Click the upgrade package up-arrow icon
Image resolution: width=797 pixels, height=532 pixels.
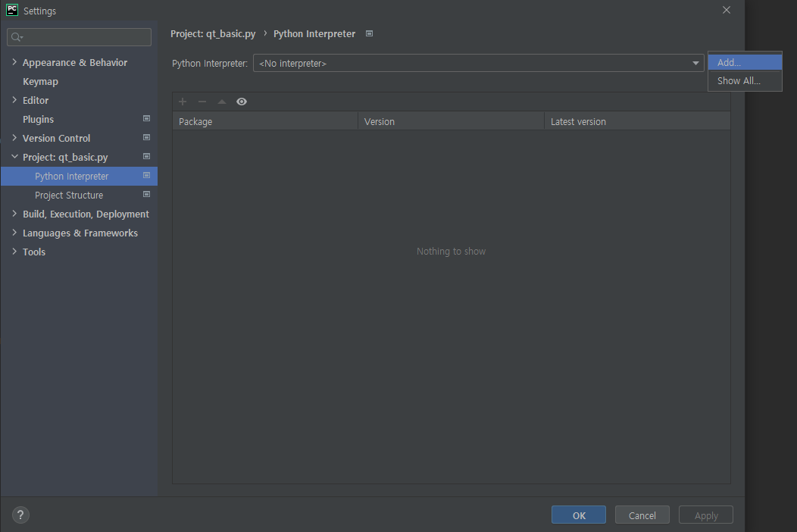click(x=222, y=102)
